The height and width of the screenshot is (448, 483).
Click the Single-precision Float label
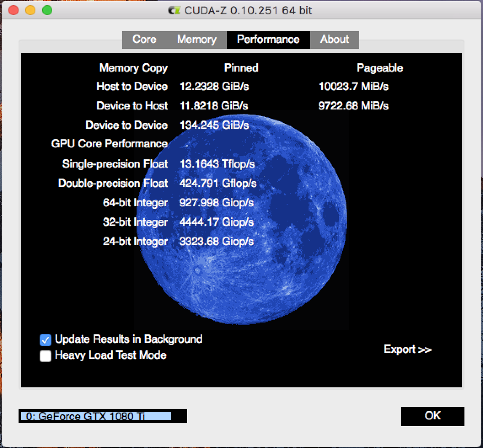(115, 164)
